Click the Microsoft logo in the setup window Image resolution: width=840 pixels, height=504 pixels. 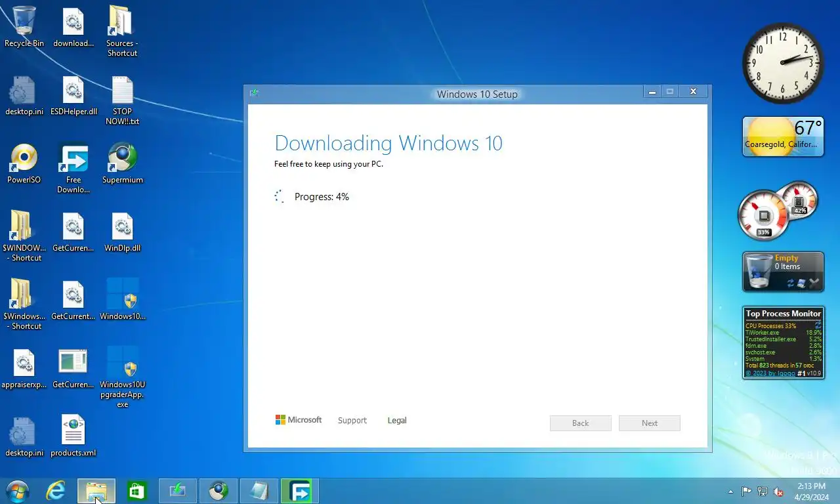click(x=299, y=420)
